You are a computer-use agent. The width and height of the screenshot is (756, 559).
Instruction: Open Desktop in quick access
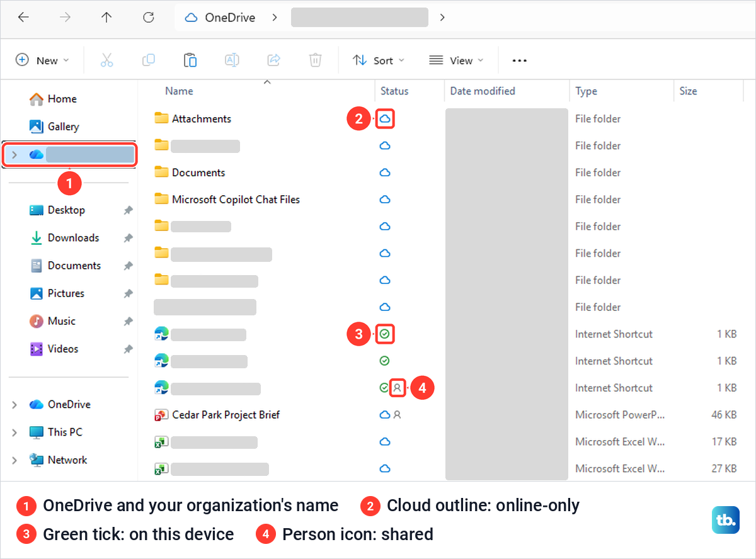[x=57, y=210]
